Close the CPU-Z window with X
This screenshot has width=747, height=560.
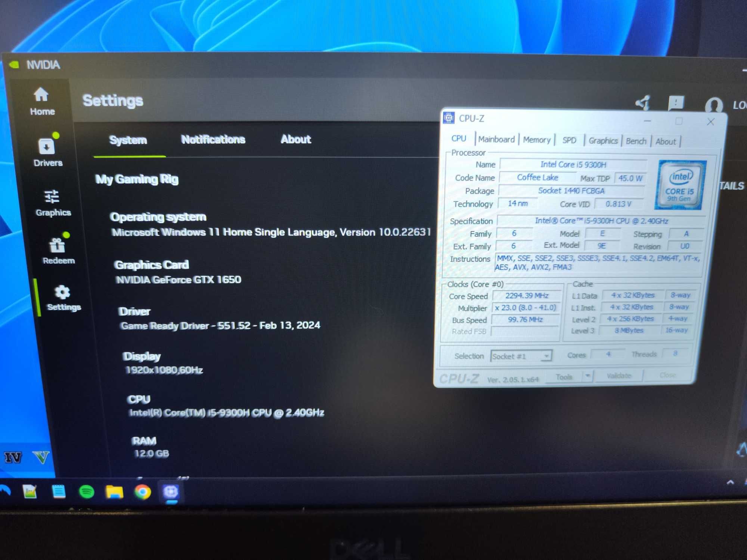pyautogui.click(x=710, y=122)
